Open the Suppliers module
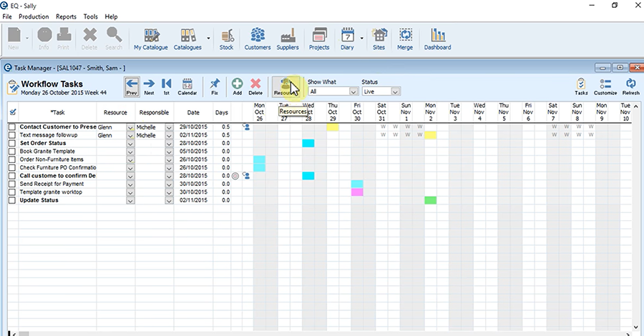Image resolution: width=644 pixels, height=336 pixels. click(288, 39)
